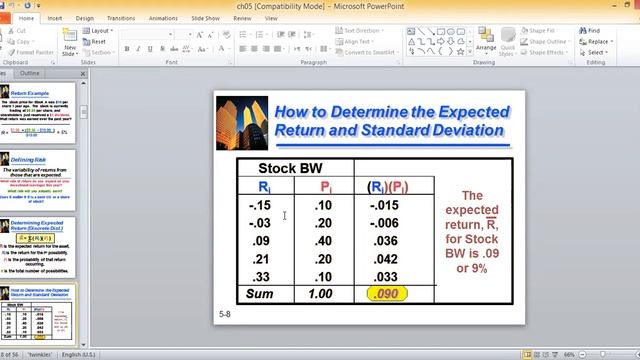640x360 pixels.
Task: Switch to the Insert ribbon tab
Action: point(55,18)
